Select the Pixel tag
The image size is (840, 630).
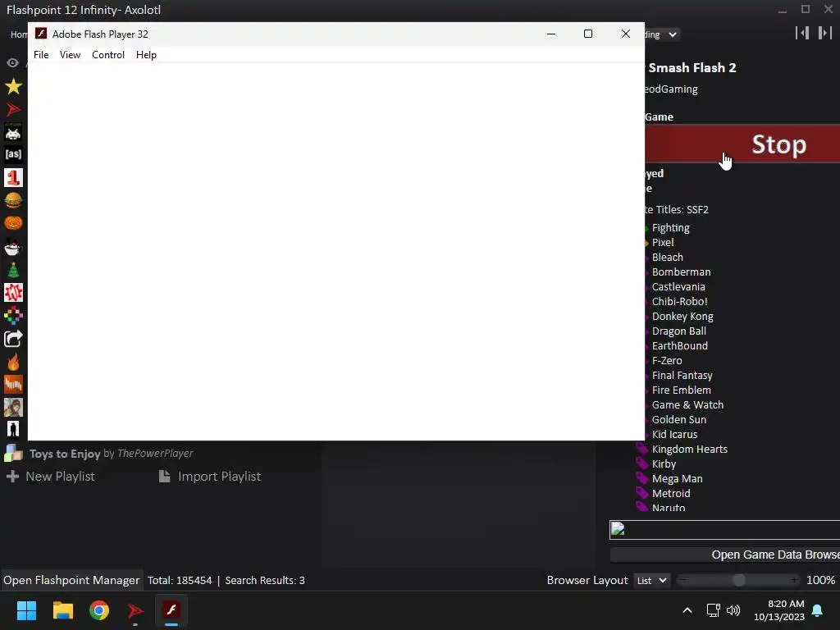pos(662,242)
